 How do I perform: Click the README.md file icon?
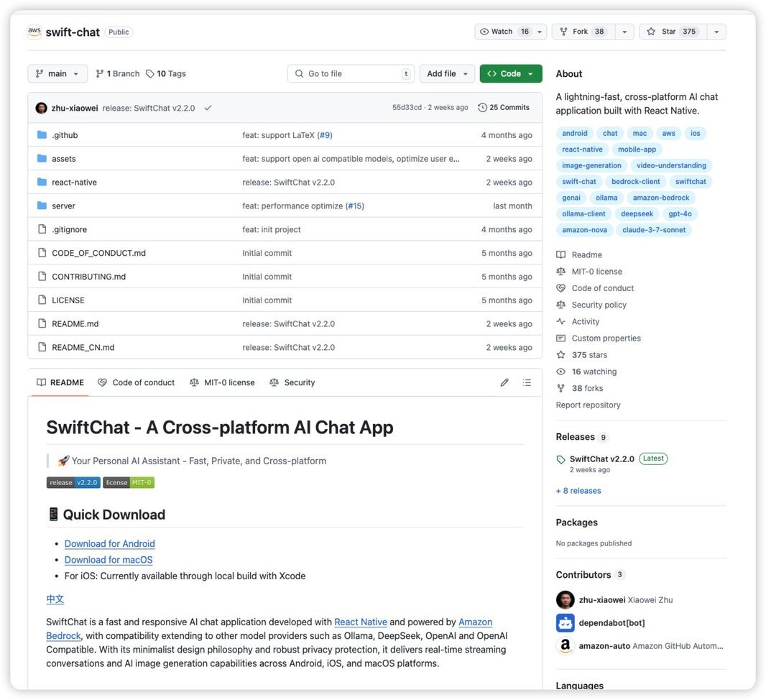pyautogui.click(x=42, y=323)
